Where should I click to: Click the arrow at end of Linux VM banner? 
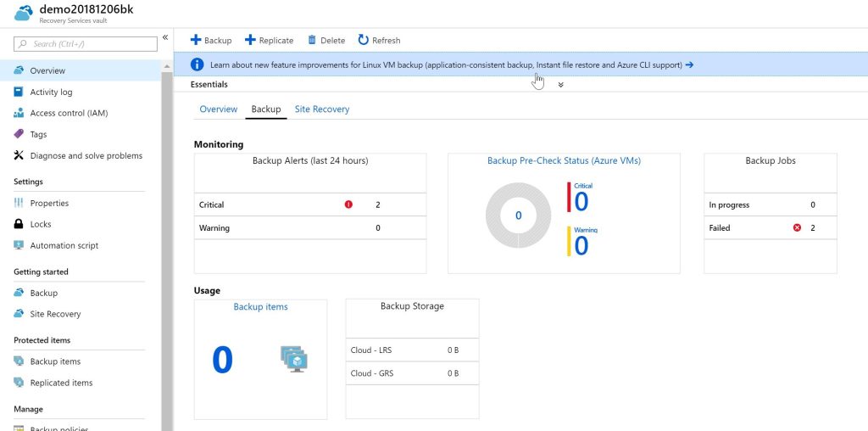689,64
